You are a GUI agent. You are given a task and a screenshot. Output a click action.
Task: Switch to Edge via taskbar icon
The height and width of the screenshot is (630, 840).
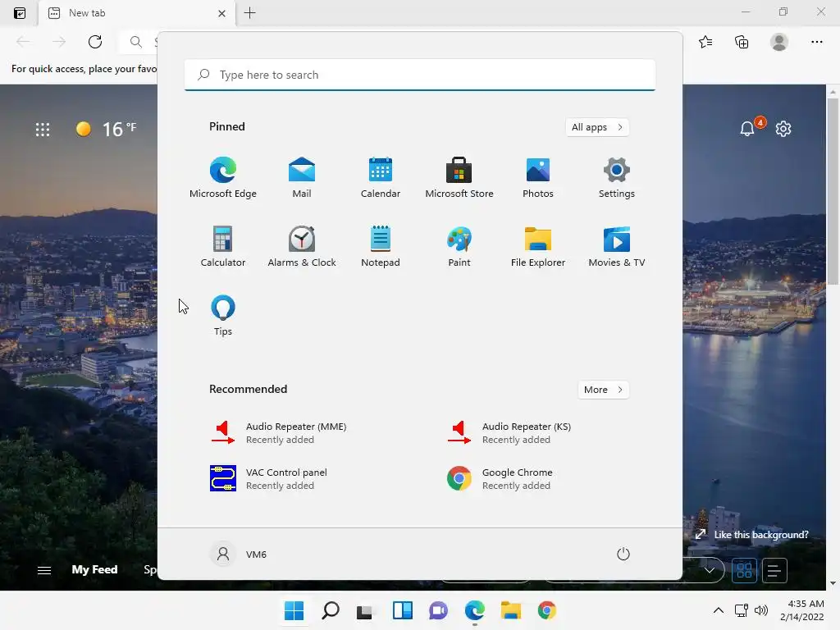475,610
